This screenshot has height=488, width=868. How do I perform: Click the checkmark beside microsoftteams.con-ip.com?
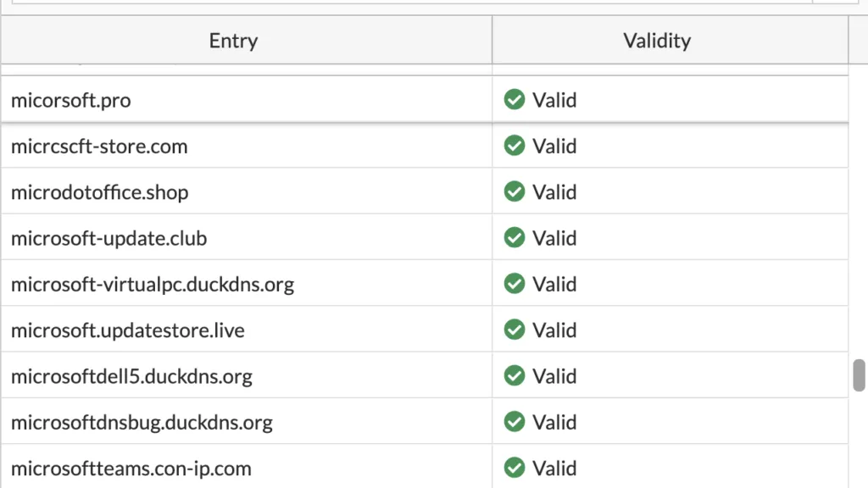(515, 468)
